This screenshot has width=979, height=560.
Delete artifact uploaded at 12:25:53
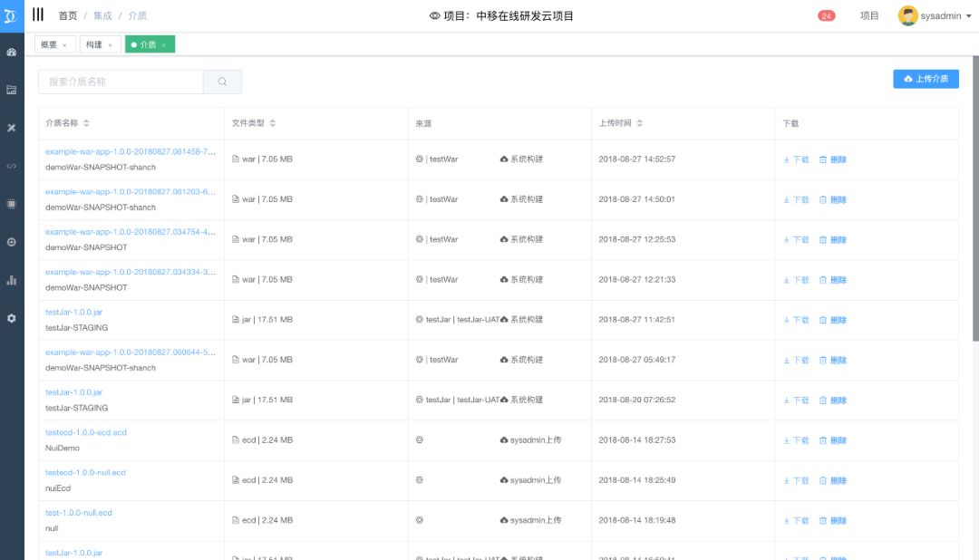833,240
